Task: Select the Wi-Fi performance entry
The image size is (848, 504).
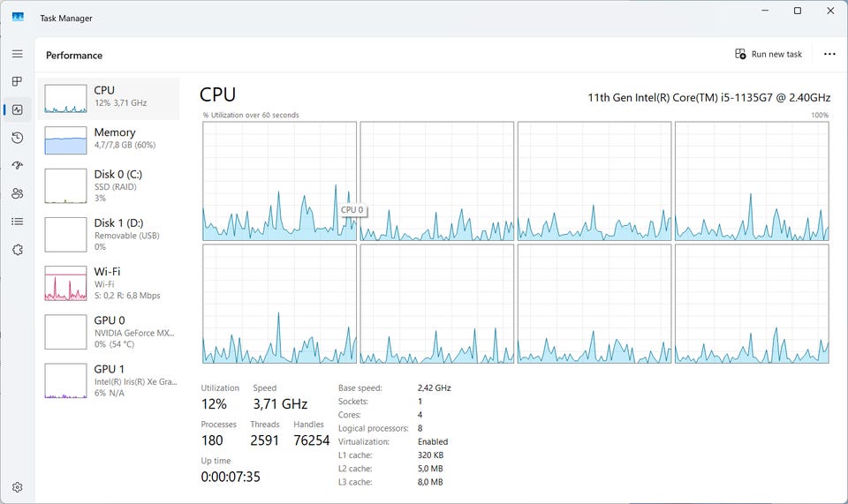Action: [109, 283]
